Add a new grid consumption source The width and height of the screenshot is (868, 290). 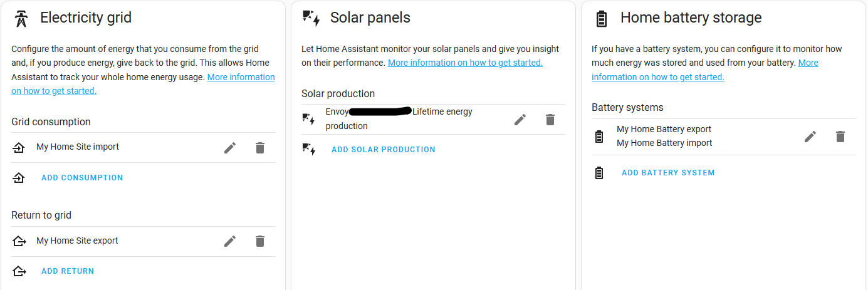82,178
